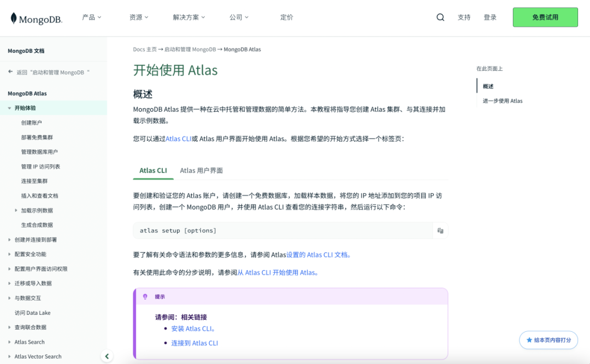The height and width of the screenshot is (364, 590).
Task: Expand the 与数据交互 section
Action: click(9, 298)
